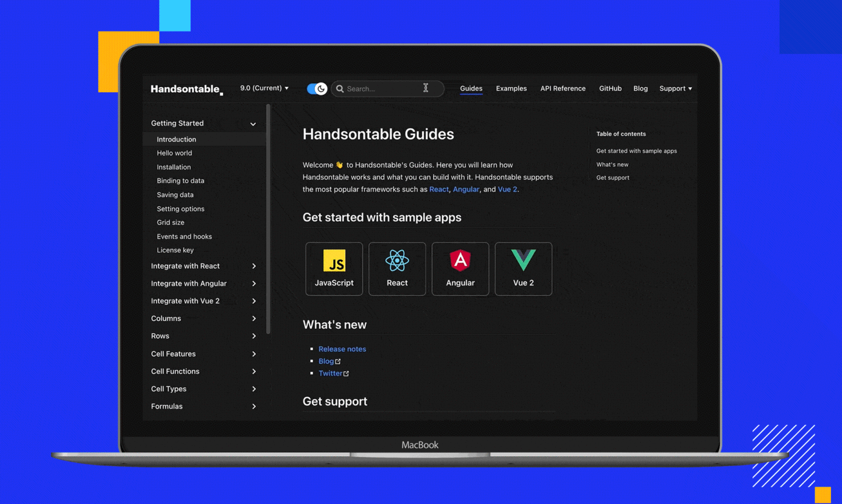The height and width of the screenshot is (504, 842).
Task: Open the 9.0 (Current) version dropdown
Action: [264, 88]
